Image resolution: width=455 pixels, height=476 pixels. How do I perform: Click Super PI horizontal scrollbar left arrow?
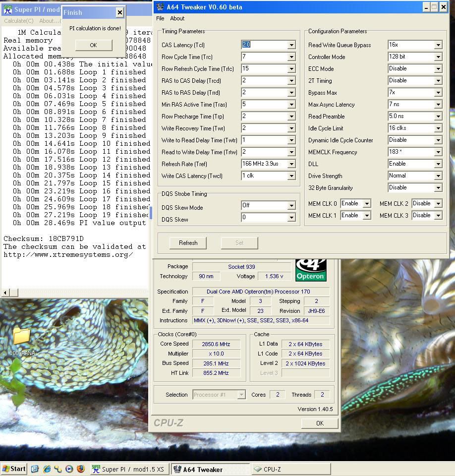(x=5, y=293)
